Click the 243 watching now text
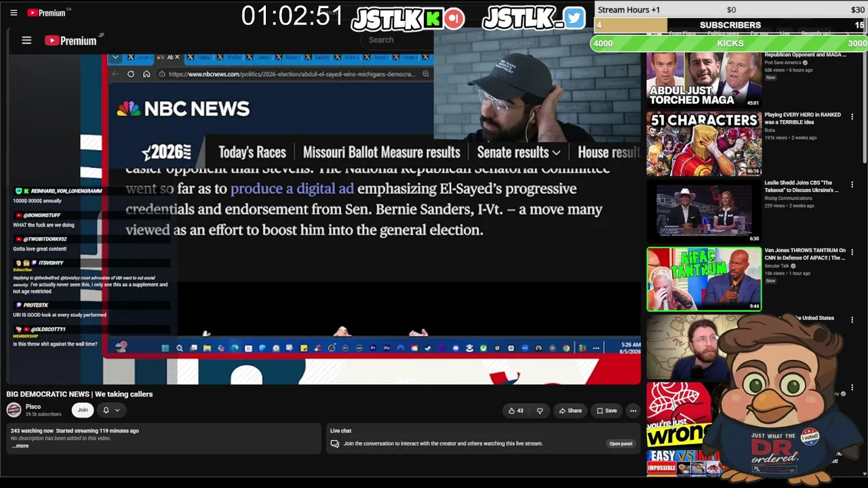The image size is (868, 488). (x=32, y=431)
